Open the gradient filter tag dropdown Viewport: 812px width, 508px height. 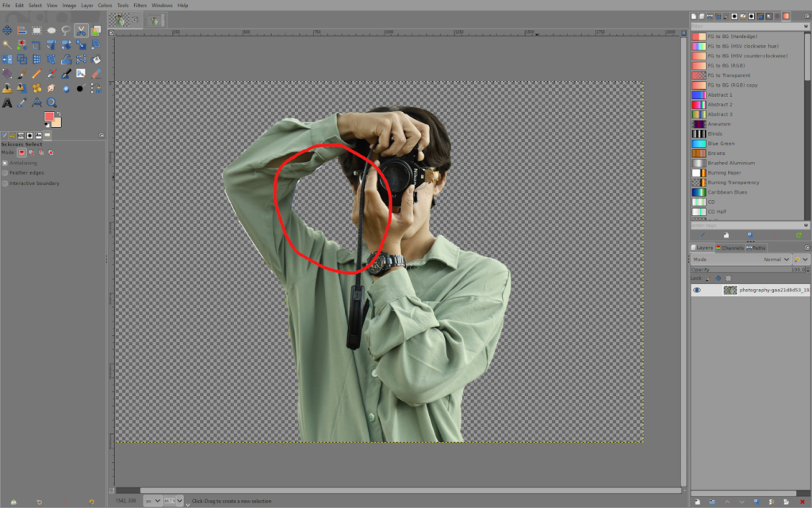(x=804, y=25)
